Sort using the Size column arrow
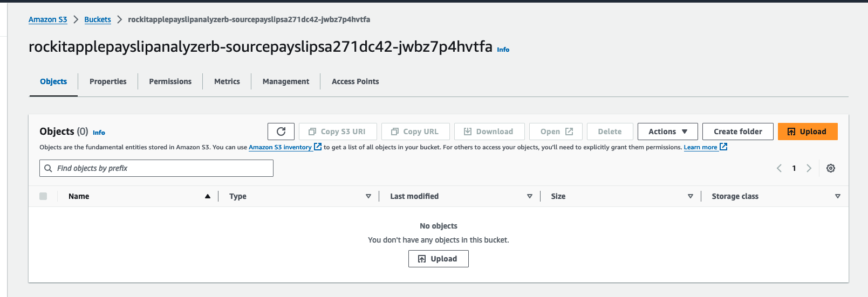Image resolution: width=868 pixels, height=297 pixels. point(691,196)
